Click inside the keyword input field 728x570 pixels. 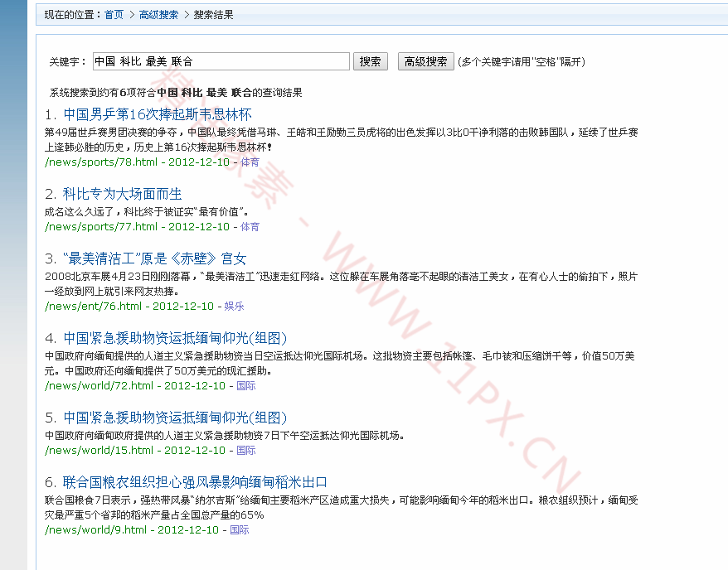(224, 60)
